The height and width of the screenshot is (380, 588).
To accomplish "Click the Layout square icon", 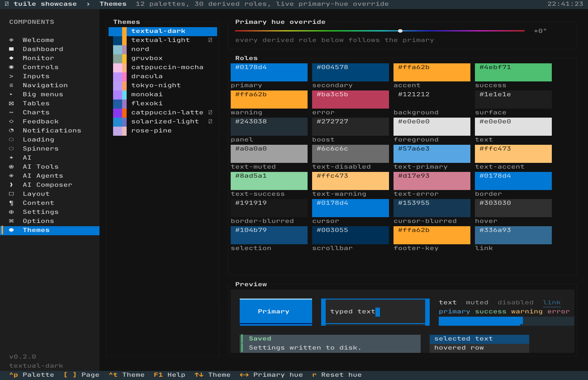I will click(12, 194).
